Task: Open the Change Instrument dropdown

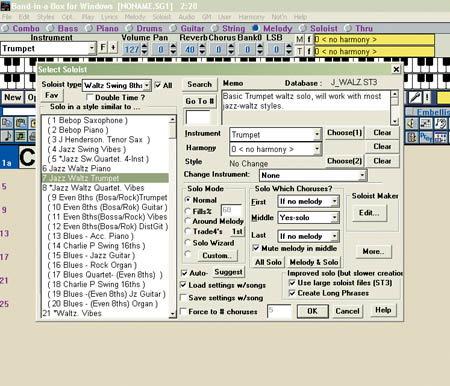Action: [x=362, y=175]
